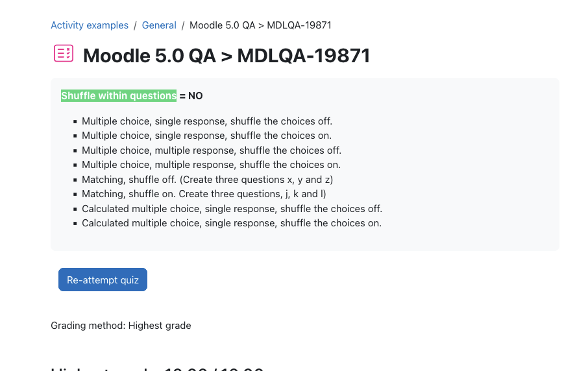588x371 pixels.
Task: Click the '= NO' text in description
Action: click(191, 96)
